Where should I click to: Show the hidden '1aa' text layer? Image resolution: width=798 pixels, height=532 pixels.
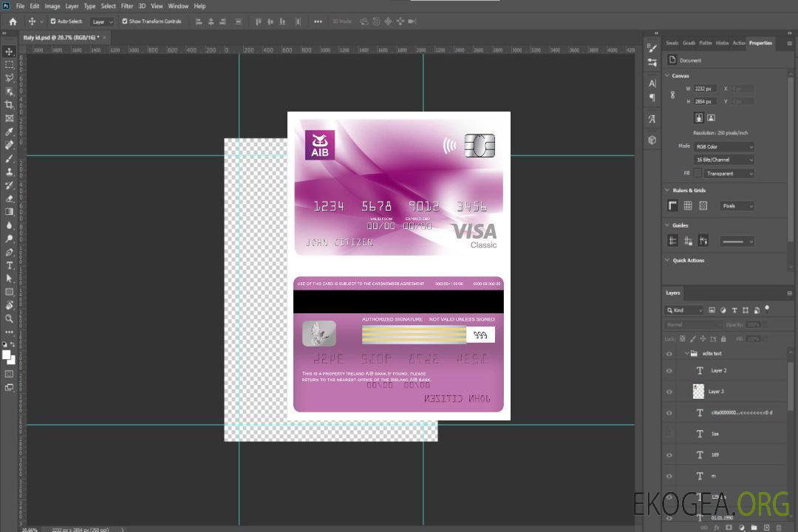point(669,434)
